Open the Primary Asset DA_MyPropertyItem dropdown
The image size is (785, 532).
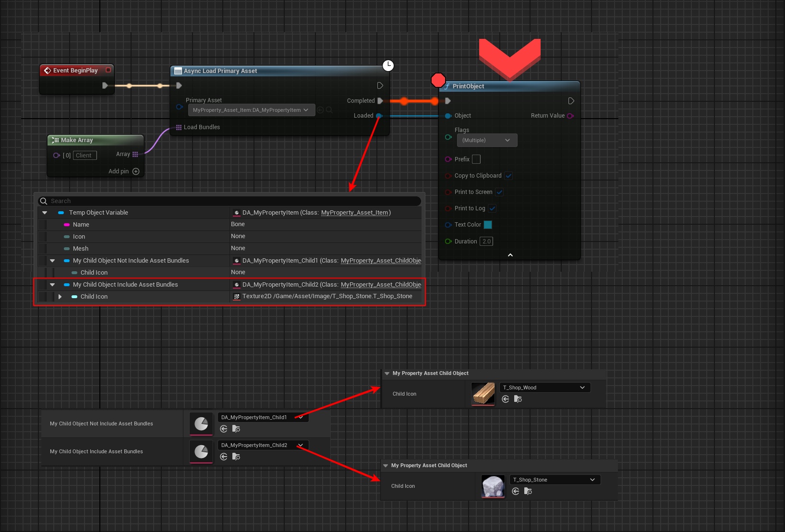[x=251, y=110]
